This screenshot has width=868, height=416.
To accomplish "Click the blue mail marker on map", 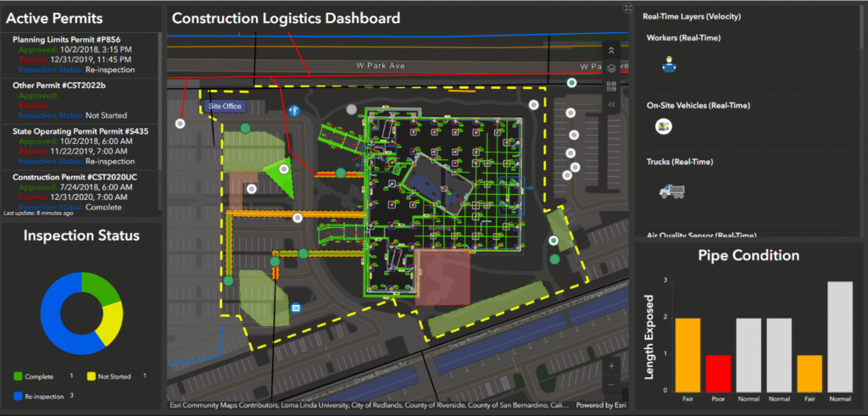I will pos(295,307).
